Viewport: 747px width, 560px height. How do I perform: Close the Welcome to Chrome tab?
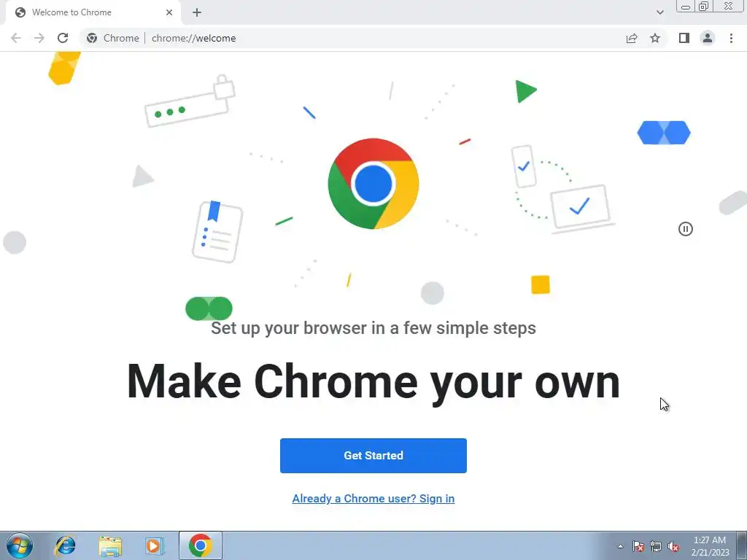[169, 12]
